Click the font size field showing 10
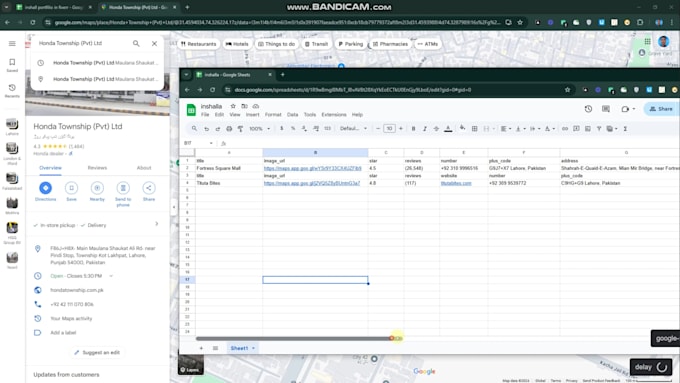The width and height of the screenshot is (680, 383). [389, 129]
